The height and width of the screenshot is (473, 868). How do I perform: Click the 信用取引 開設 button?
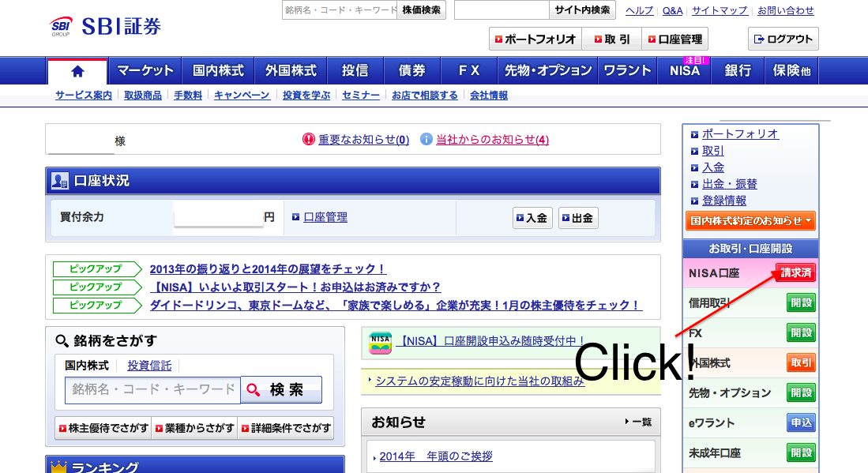(801, 302)
